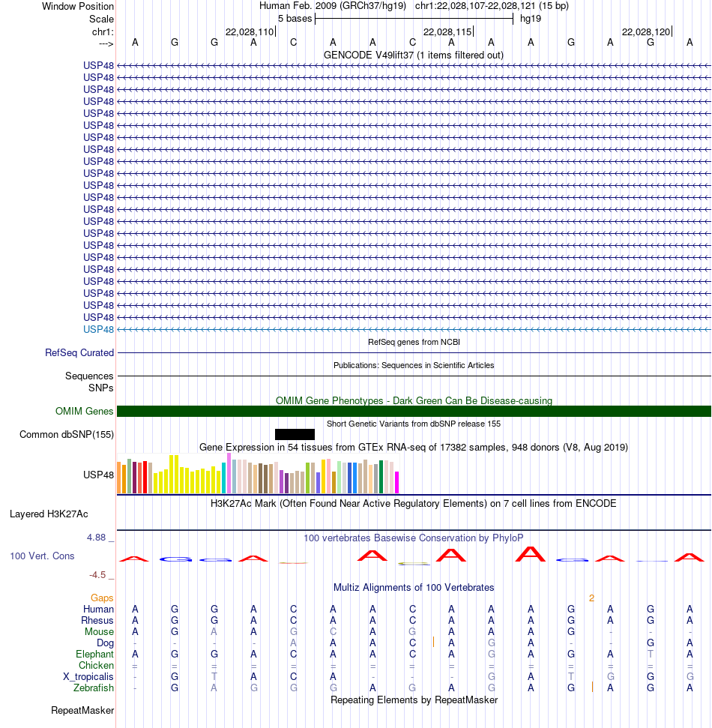Select the Mouse alignment row label
The width and height of the screenshot is (712, 728).
99,631
